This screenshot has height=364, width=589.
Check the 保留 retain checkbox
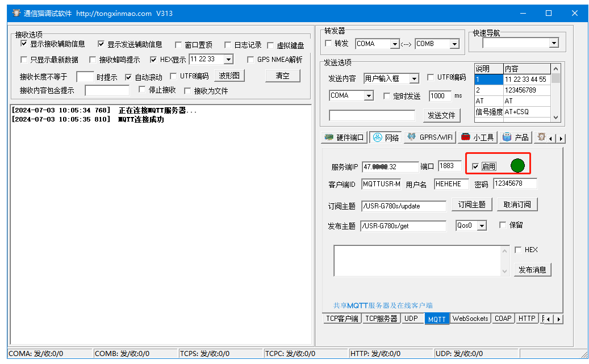click(x=503, y=225)
